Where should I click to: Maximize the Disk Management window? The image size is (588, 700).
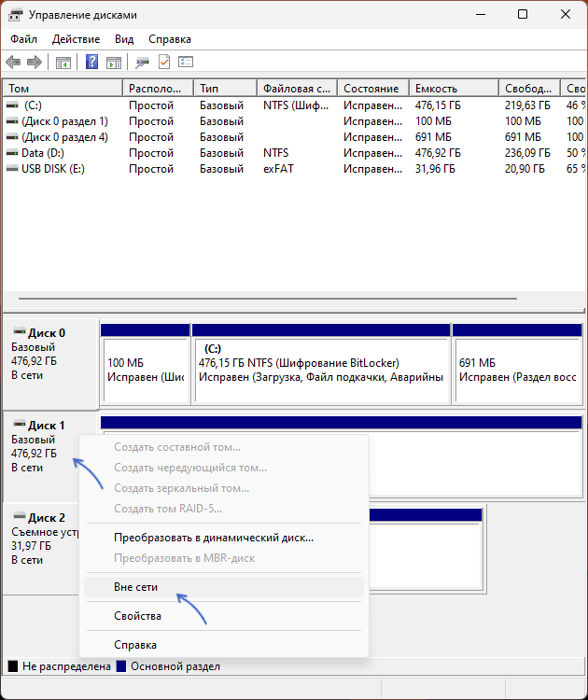(x=523, y=15)
